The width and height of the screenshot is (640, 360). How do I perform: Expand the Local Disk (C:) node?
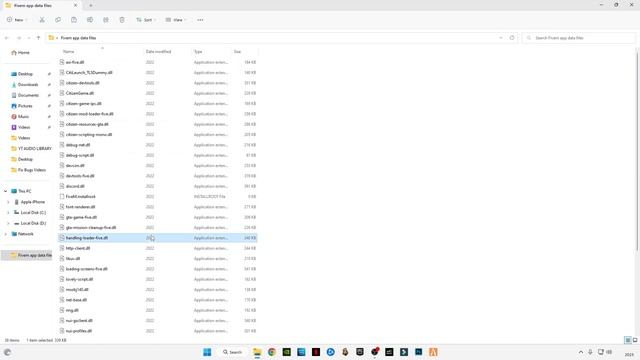[x=8, y=213]
